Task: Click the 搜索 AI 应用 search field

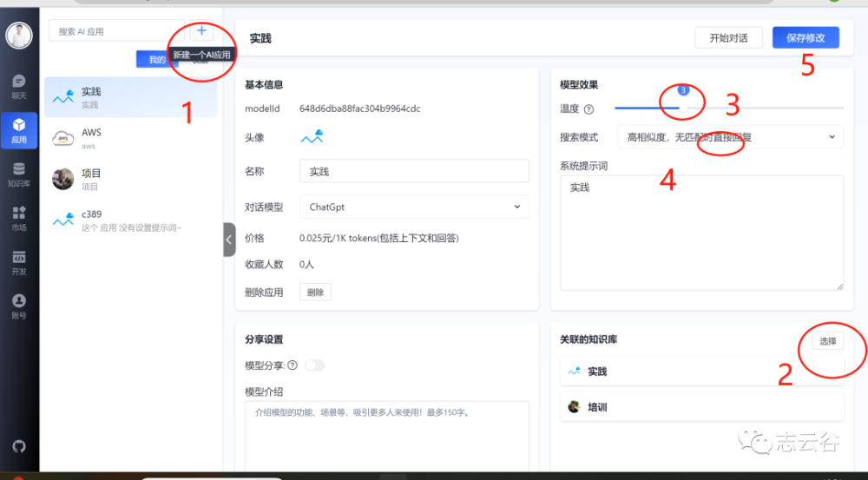Action: (117, 31)
